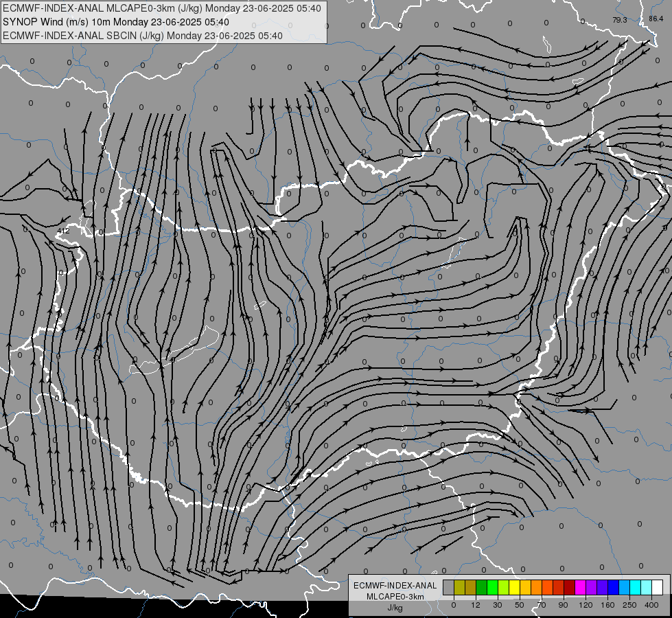Screen dimensions: 672x618
Task: Click the white swatch ending the legend
Action: click(658, 587)
